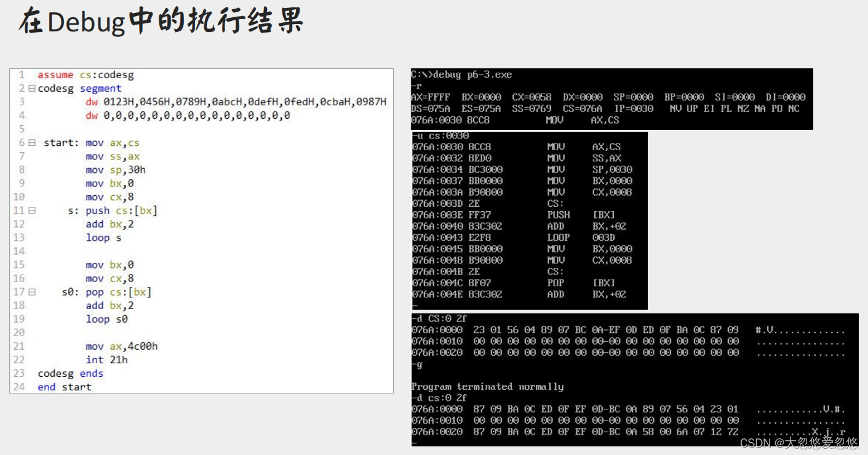Click code line loop s0

tap(107, 319)
